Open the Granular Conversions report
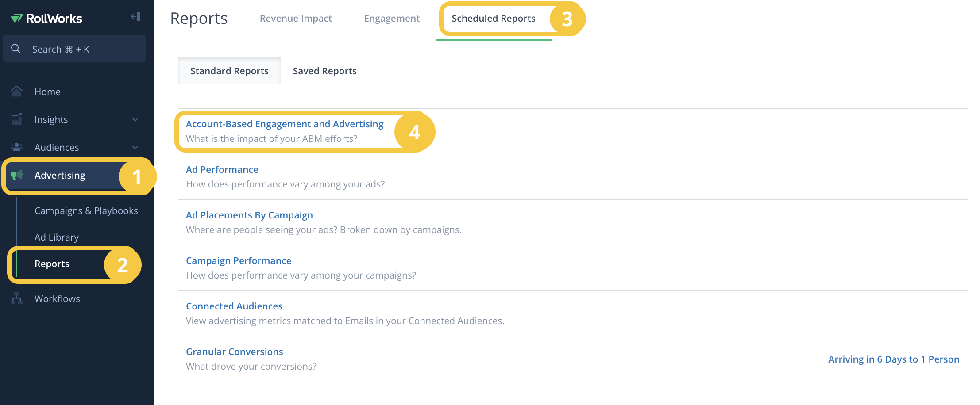Viewport: 980px width, 405px height. (x=235, y=352)
